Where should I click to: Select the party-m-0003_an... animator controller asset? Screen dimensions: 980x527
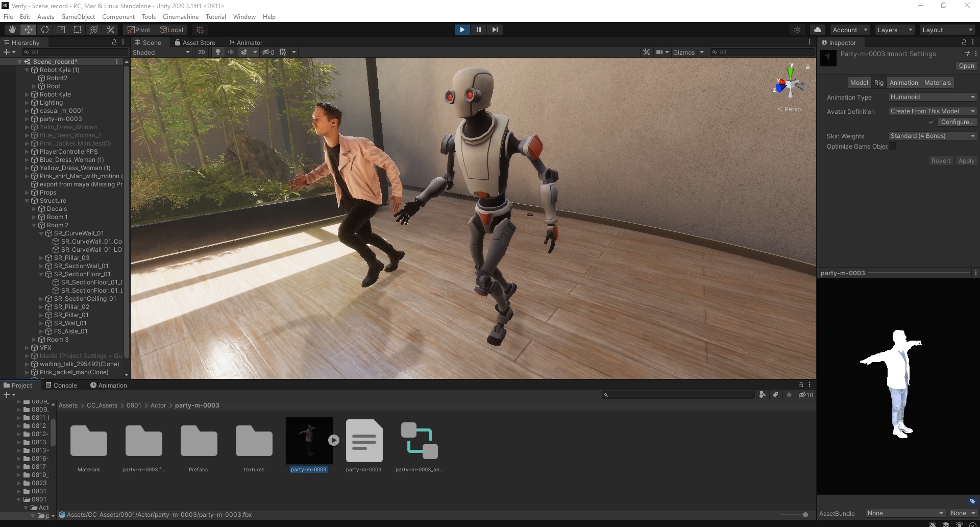420,441
